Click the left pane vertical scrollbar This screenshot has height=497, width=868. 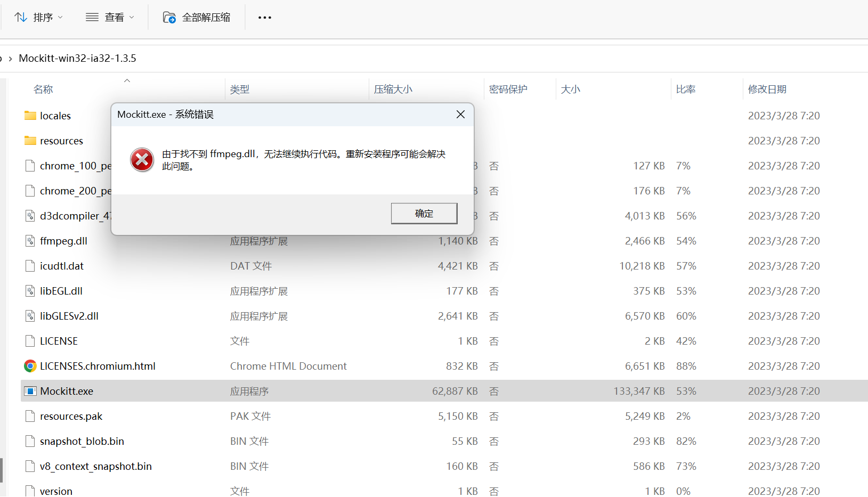2,470
